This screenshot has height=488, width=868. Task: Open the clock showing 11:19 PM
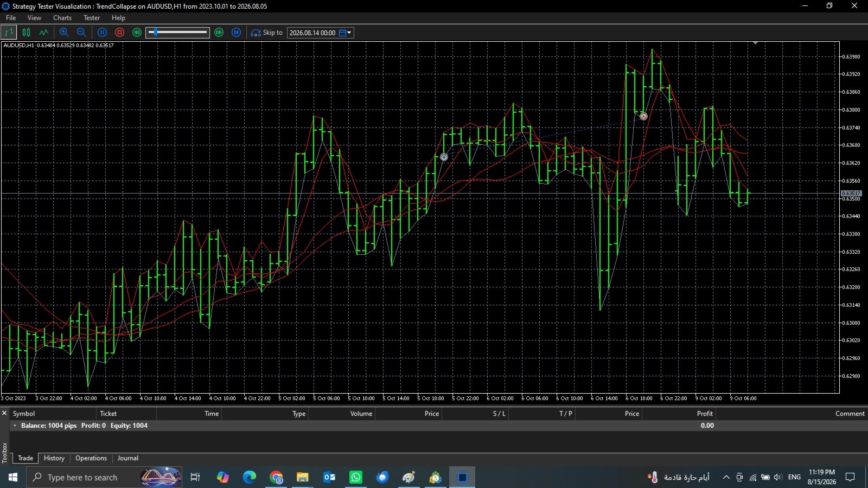(x=821, y=477)
